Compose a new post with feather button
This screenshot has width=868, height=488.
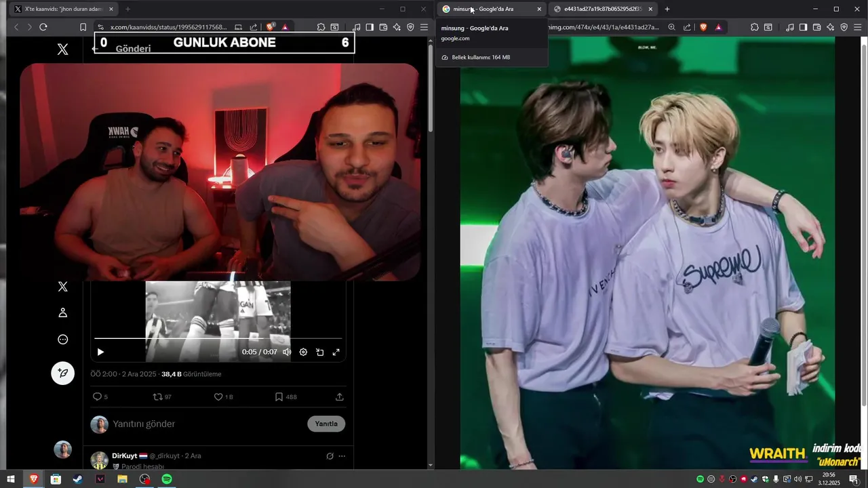(62, 373)
